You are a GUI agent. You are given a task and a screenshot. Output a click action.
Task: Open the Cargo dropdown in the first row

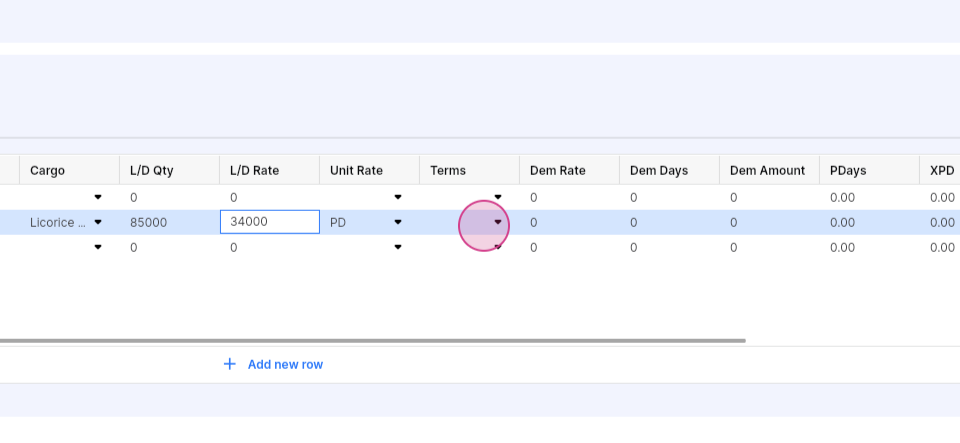[98, 197]
